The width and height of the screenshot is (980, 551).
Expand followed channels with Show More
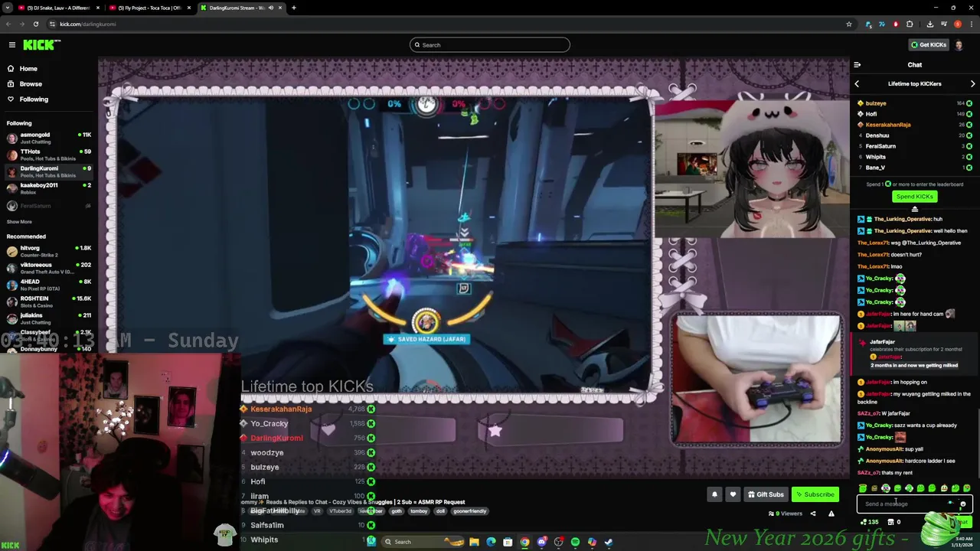point(19,222)
